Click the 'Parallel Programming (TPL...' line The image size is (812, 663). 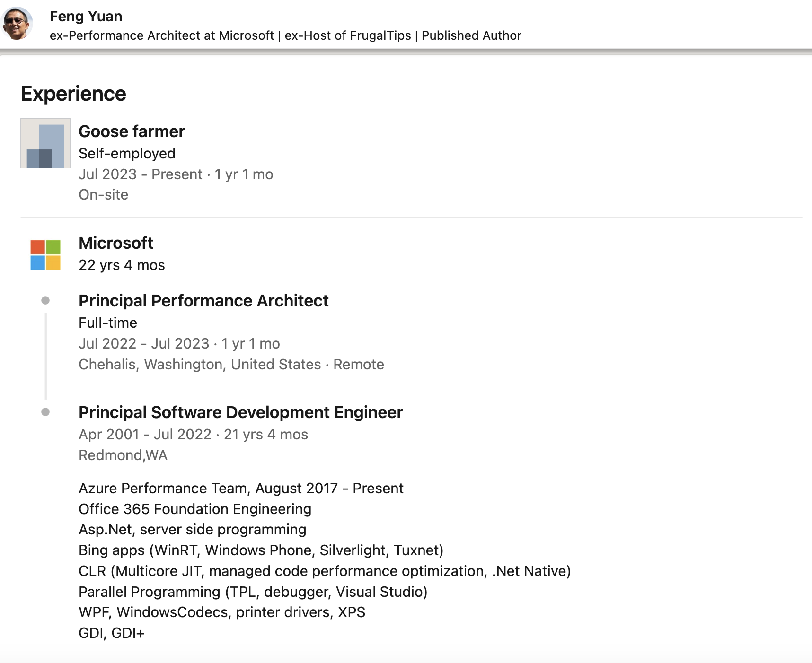click(x=253, y=592)
